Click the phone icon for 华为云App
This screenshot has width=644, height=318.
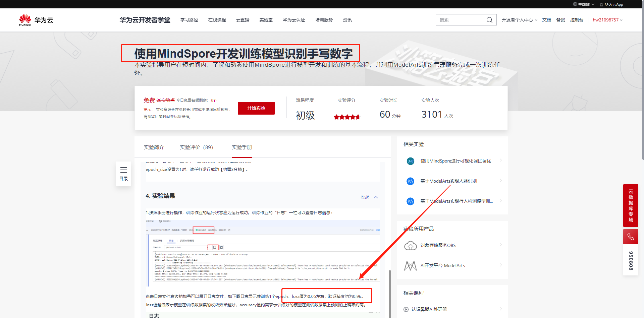coord(601,4)
